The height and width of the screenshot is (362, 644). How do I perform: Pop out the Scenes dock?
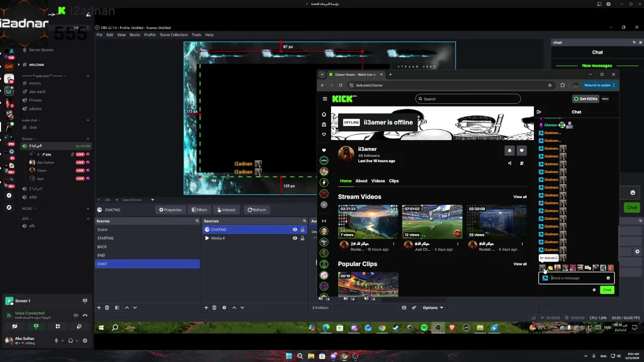[x=197, y=221]
